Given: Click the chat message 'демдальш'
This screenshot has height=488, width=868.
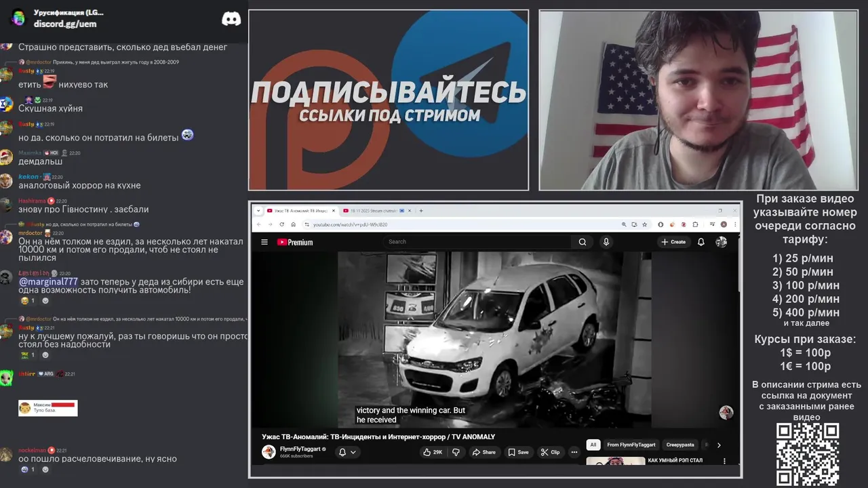Looking at the screenshot, I should click(x=40, y=161).
